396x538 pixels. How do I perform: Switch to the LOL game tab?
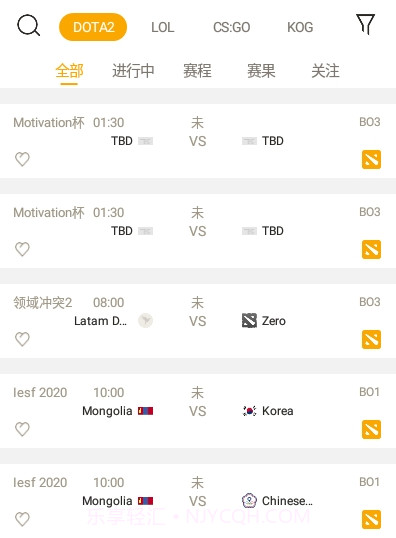pyautogui.click(x=163, y=27)
